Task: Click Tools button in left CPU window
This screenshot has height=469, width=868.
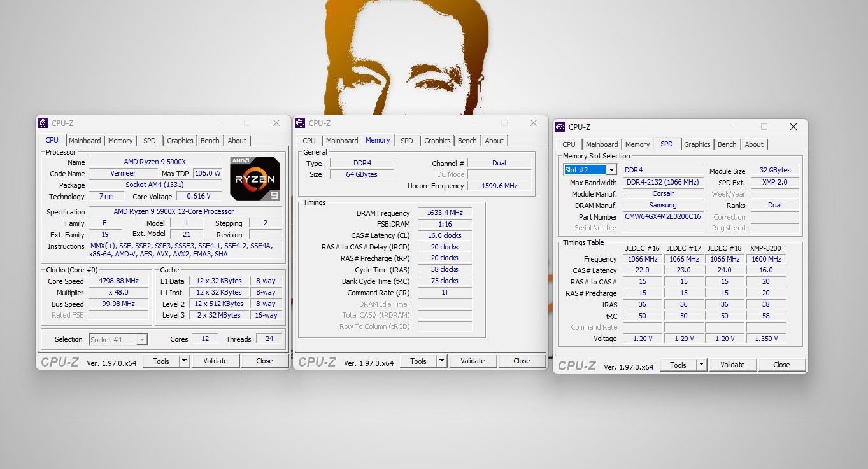Action: point(161,361)
